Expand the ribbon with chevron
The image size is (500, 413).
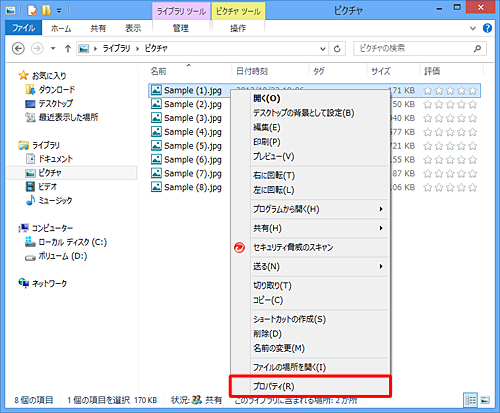(x=473, y=28)
